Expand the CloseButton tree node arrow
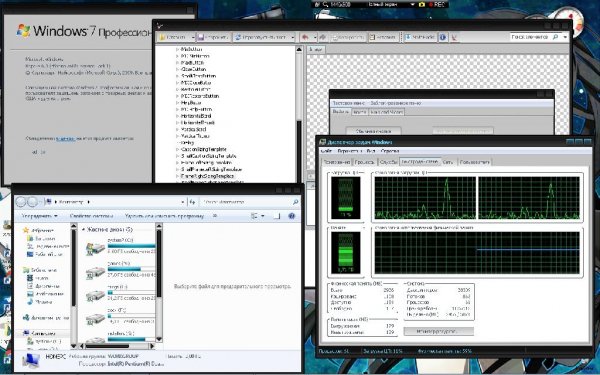The image size is (600, 375). pyautogui.click(x=177, y=69)
